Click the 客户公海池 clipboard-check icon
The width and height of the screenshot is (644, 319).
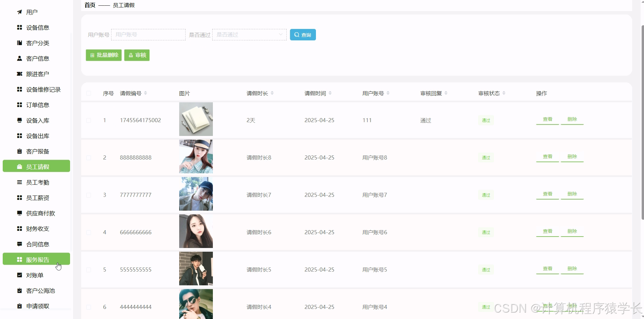(x=20, y=291)
